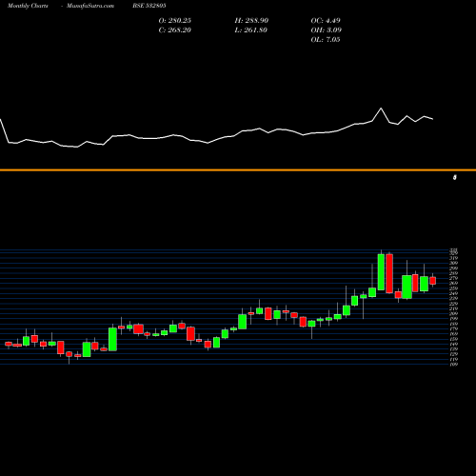Click the 109 price axis label

tap(454, 365)
